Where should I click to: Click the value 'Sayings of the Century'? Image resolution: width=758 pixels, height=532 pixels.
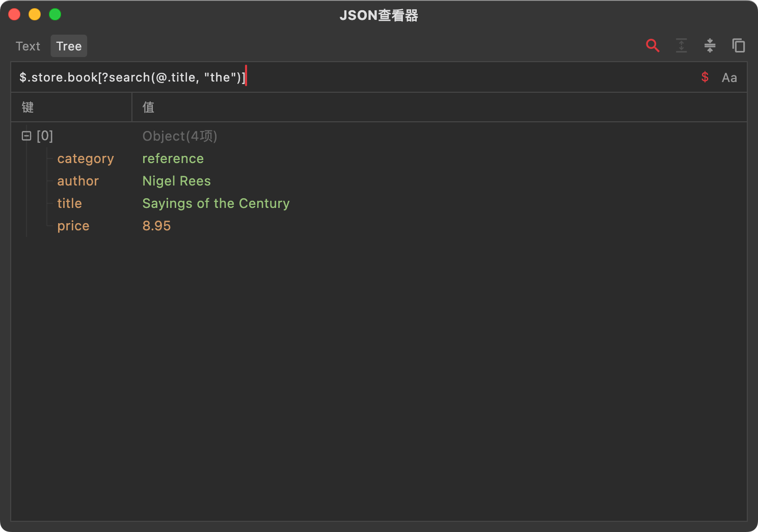pyautogui.click(x=216, y=204)
